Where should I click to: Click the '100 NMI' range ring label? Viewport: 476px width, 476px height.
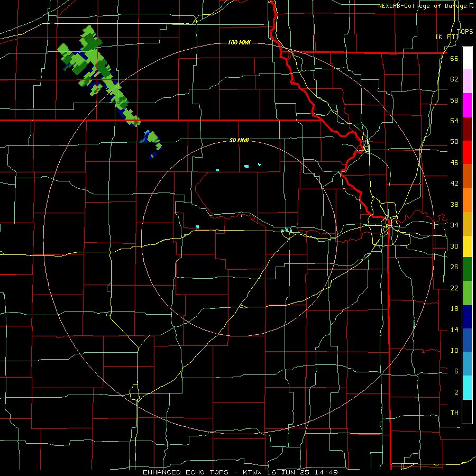tap(239, 42)
